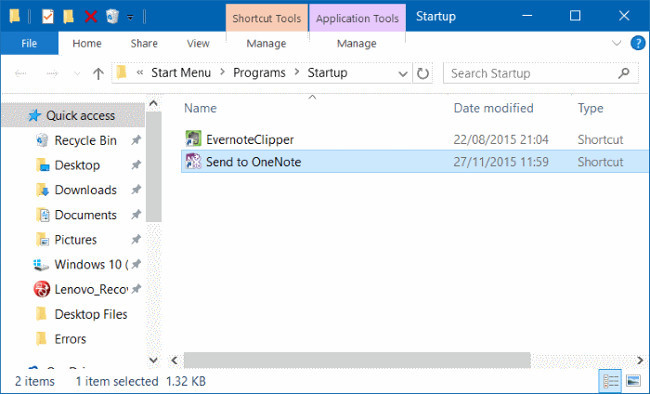
Task: Click Startup in the address path
Action: [327, 73]
